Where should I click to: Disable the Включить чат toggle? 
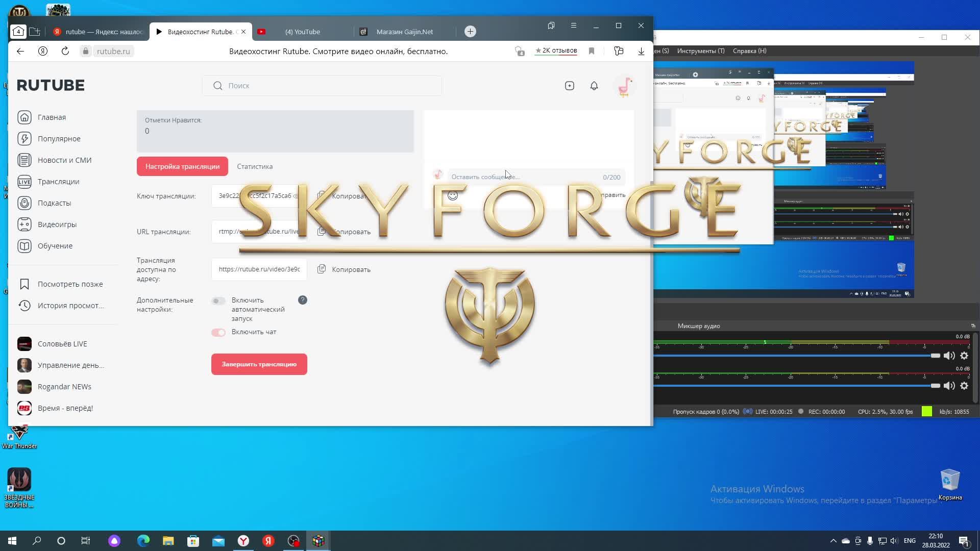click(x=218, y=333)
